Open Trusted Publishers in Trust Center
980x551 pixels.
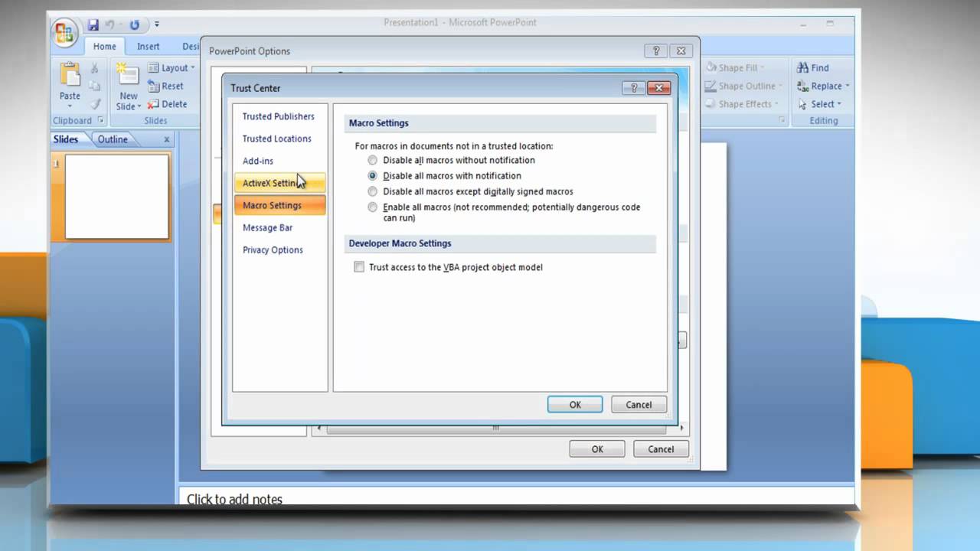(279, 116)
